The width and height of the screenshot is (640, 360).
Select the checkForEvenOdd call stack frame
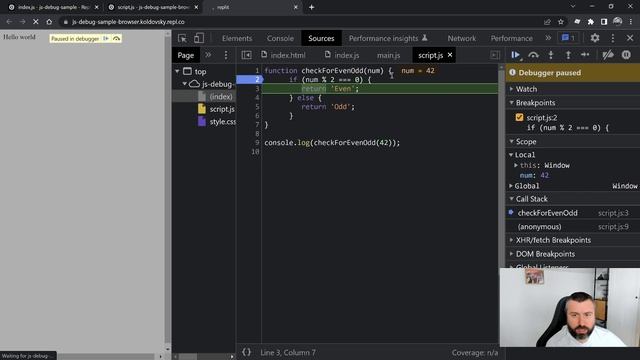point(573,213)
